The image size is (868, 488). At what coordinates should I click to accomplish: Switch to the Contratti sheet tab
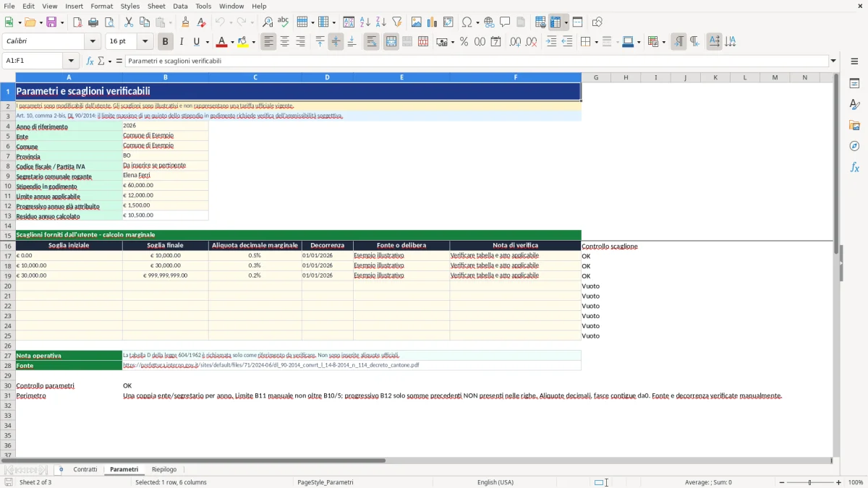click(x=85, y=469)
